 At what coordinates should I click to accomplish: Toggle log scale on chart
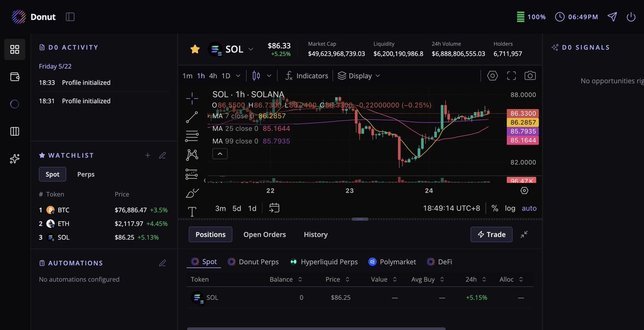(x=510, y=208)
